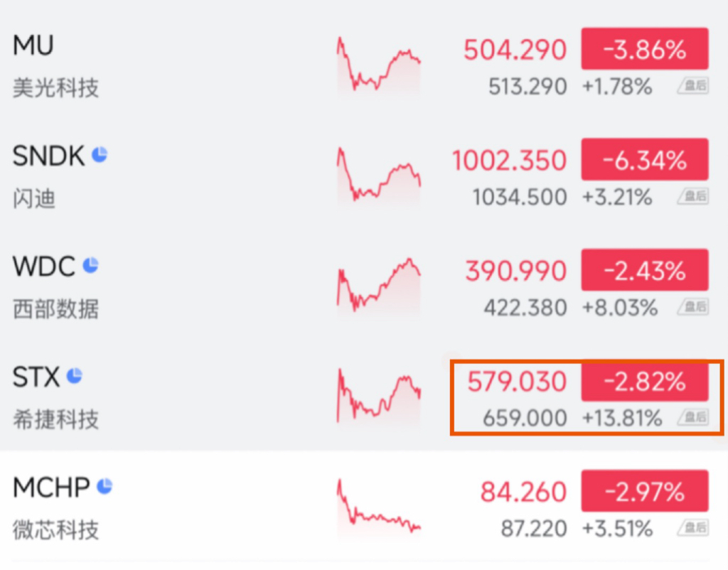Screen dimensions: 728x570
Task: Open the SNDK sparkline chart
Action: (378, 176)
